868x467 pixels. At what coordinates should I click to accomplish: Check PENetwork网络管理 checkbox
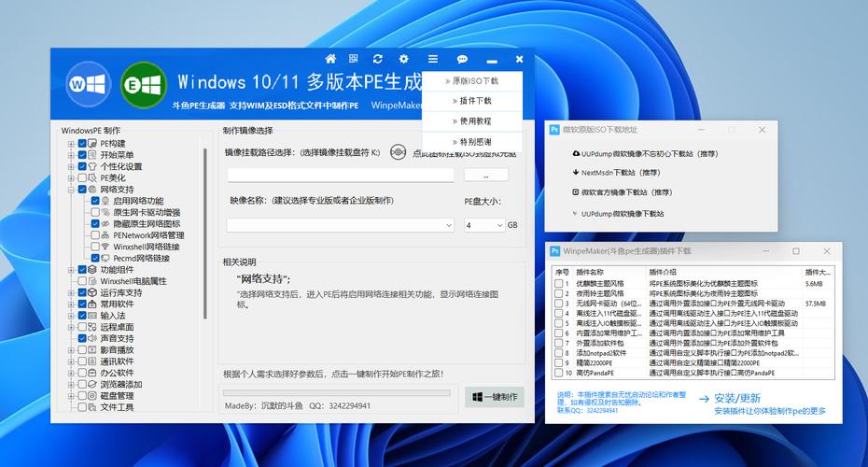[95, 235]
